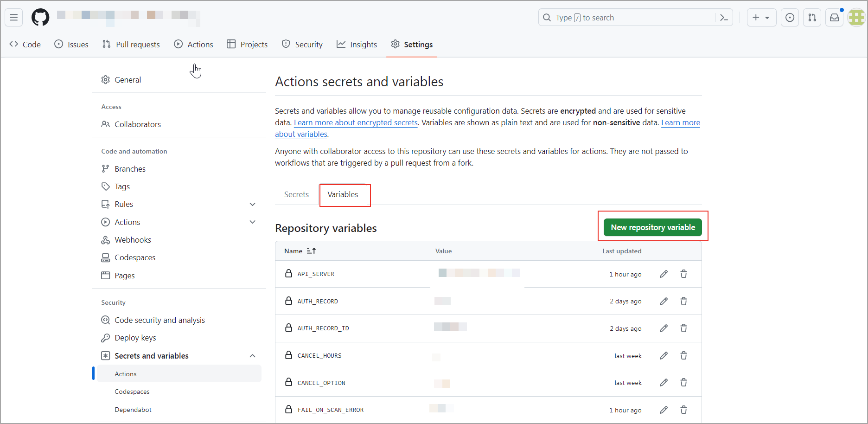Click the search box
Image resolution: width=868 pixels, height=424 pixels.
[626, 18]
